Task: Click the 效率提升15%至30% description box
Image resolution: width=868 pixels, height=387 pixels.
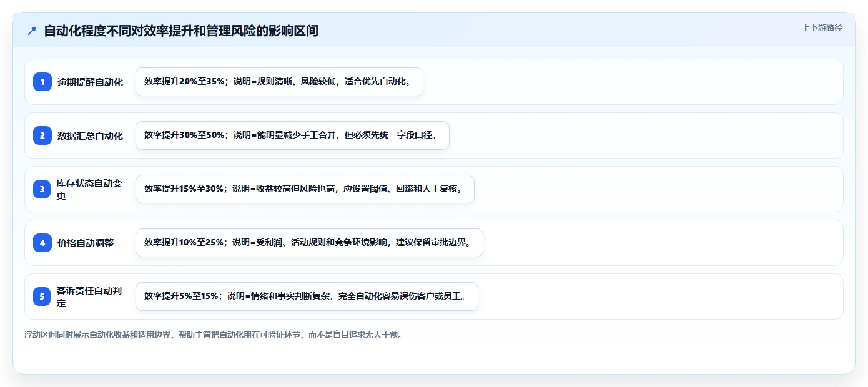Action: tap(305, 189)
